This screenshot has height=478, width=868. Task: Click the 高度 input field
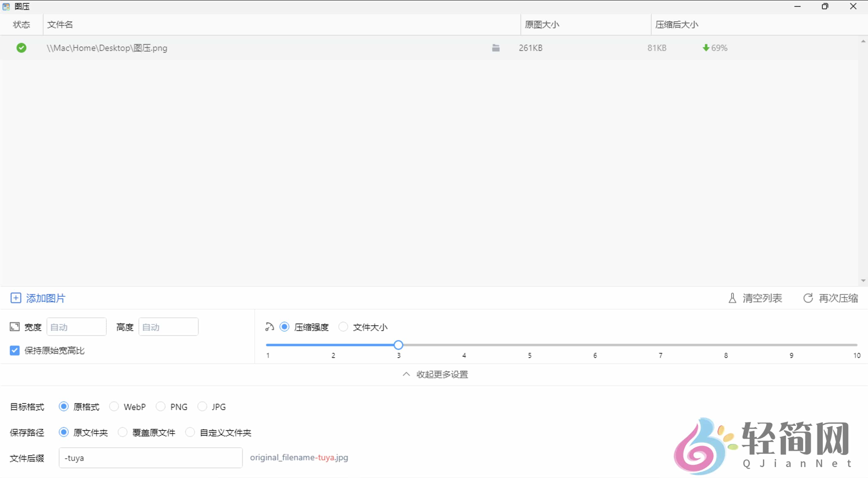(168, 326)
